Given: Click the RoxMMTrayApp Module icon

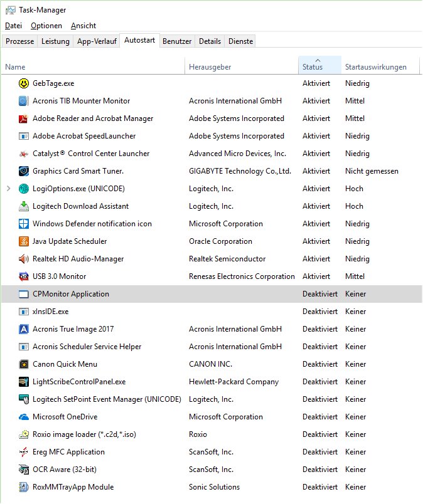Looking at the screenshot, I should (23, 487).
